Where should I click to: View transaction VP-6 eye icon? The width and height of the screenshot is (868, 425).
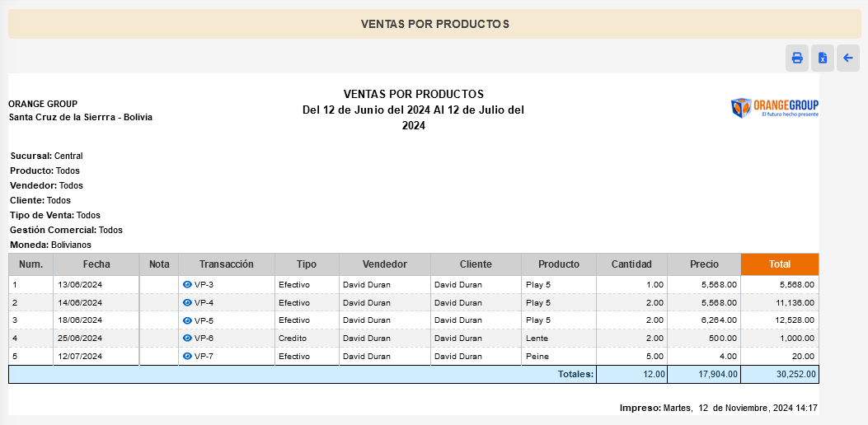(187, 338)
